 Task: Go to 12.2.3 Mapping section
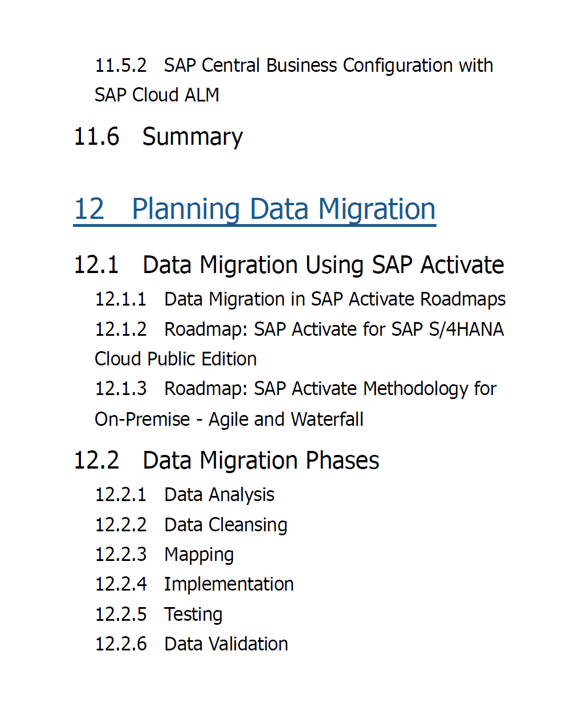click(164, 555)
